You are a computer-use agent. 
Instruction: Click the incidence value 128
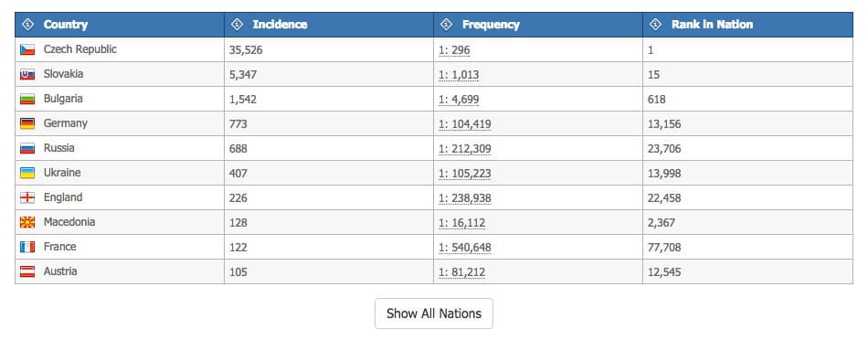(x=238, y=223)
